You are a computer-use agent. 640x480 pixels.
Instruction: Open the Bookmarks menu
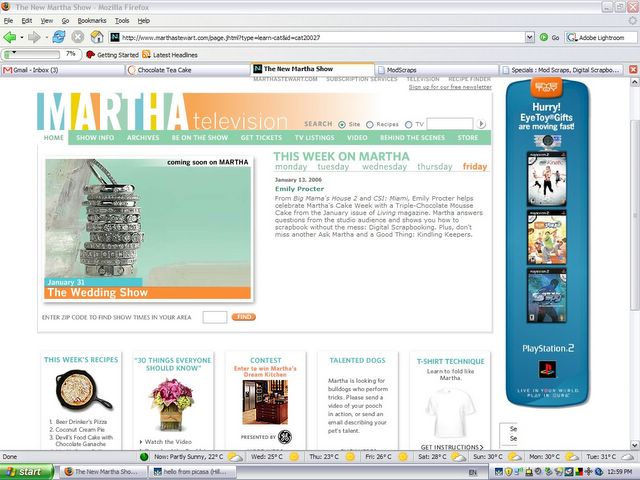(x=92, y=20)
